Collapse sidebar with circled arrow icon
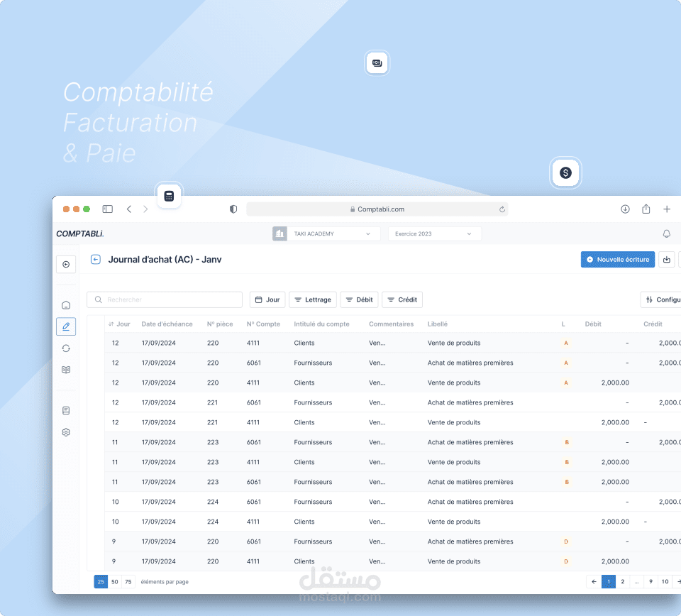 coord(66,264)
